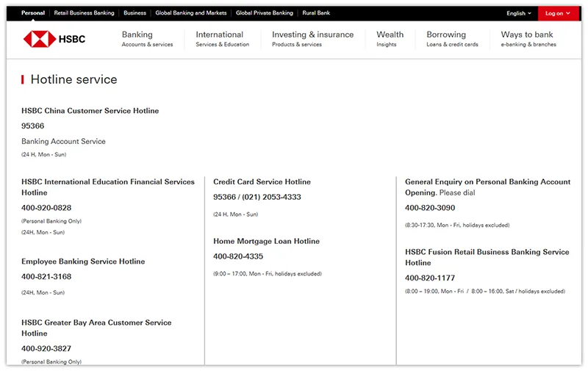
Task: Click number 95366 / (021) 2053-4333
Action: (x=257, y=197)
